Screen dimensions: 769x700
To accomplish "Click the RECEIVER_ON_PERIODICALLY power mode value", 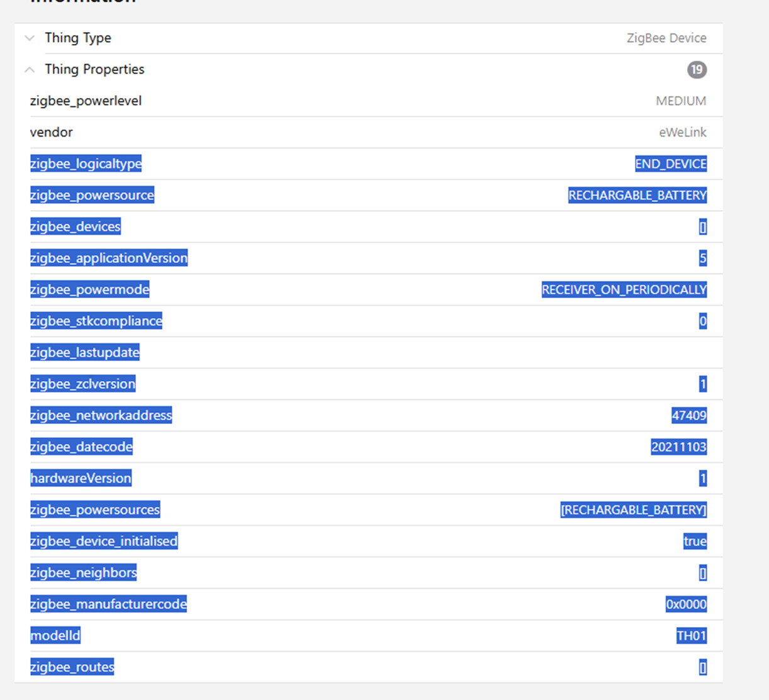I will (624, 289).
